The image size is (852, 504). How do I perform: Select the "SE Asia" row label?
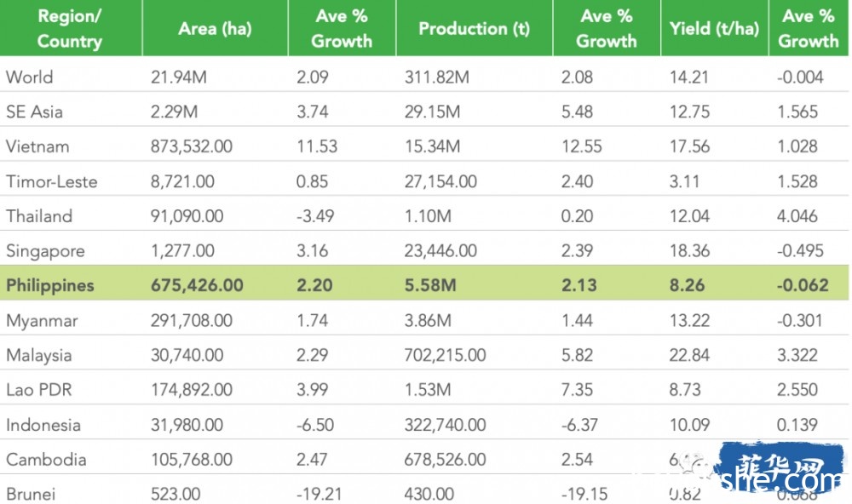pos(34,112)
